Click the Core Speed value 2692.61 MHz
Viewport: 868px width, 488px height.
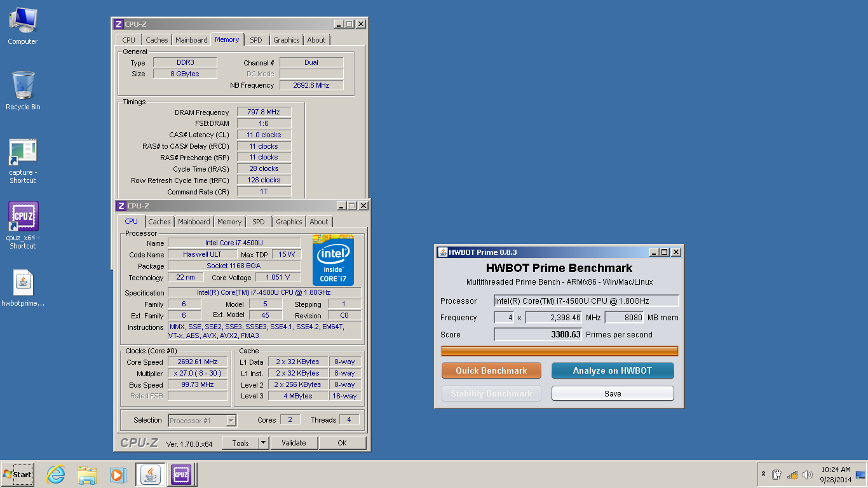[198, 362]
